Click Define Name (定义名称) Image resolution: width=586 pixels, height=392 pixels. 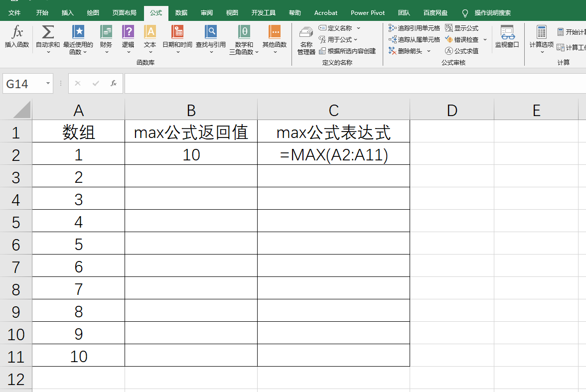[x=336, y=28]
